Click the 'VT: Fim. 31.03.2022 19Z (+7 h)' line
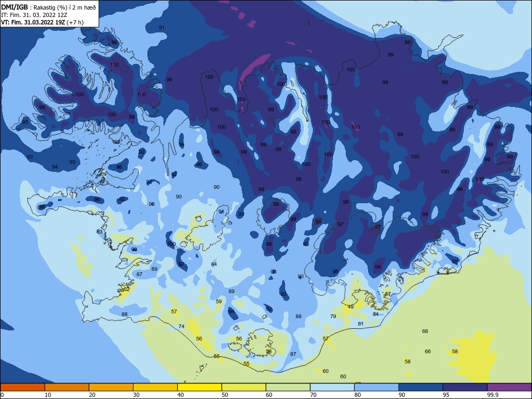 [42, 22]
